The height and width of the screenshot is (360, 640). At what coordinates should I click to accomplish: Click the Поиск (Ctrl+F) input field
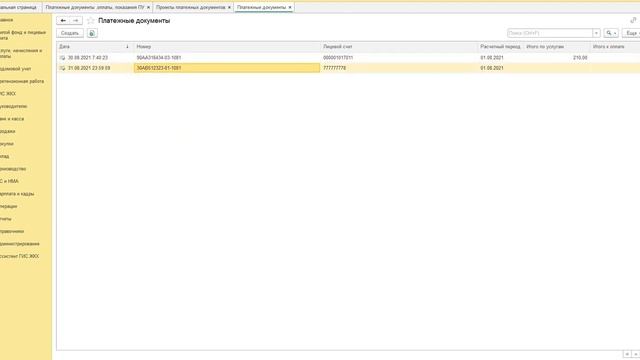coord(550,33)
